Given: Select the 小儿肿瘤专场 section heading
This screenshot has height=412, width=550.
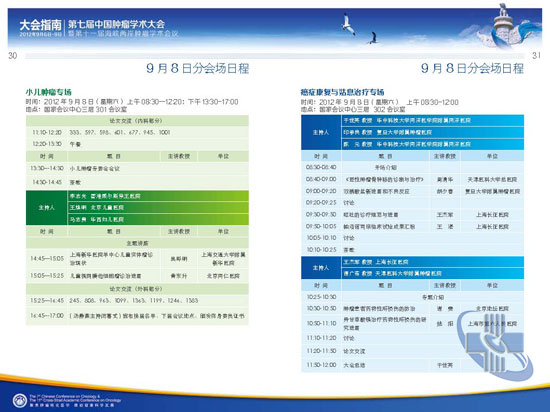Looking at the screenshot, I should (48, 92).
